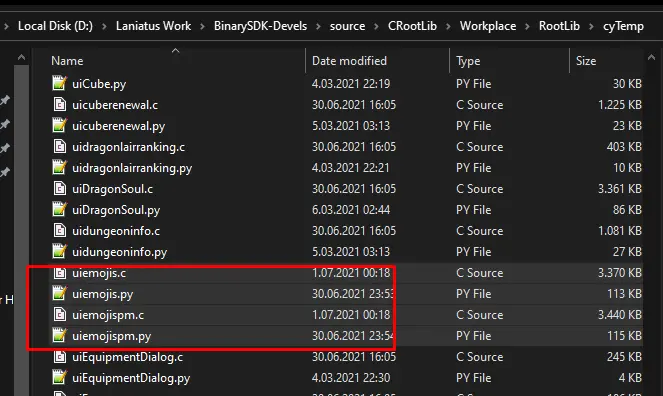
Task: Click the navigation pane scroll up arrow
Action: pyautogui.click(x=22, y=57)
